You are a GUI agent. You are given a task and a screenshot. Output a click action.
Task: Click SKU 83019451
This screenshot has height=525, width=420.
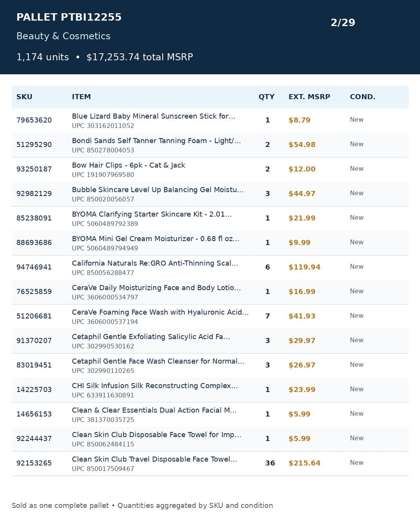(34, 365)
